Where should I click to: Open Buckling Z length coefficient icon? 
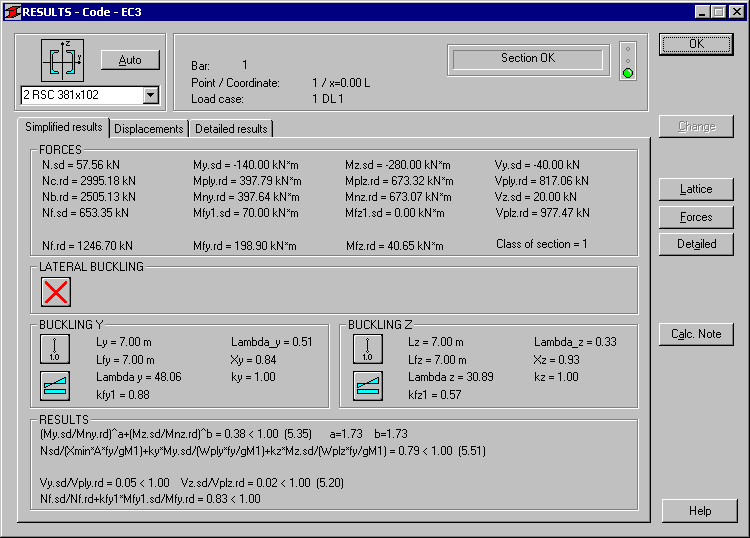pyautogui.click(x=367, y=349)
